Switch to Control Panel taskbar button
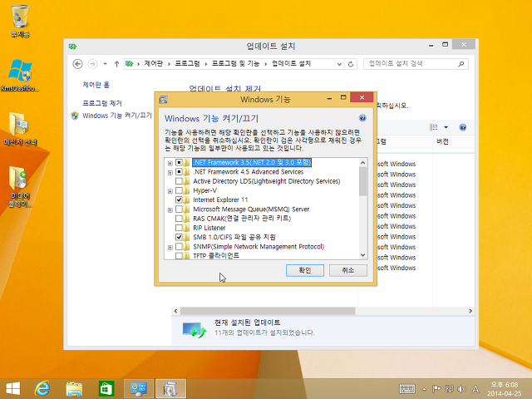This screenshot has height=399, width=532. pyautogui.click(x=139, y=389)
